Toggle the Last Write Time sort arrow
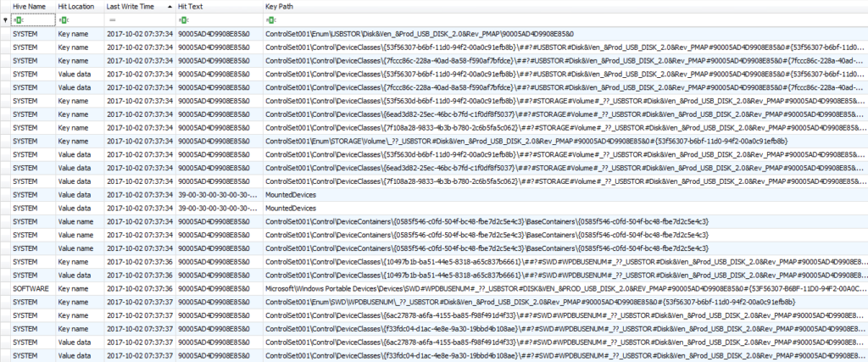This screenshot has height=362, width=868. click(x=169, y=6)
